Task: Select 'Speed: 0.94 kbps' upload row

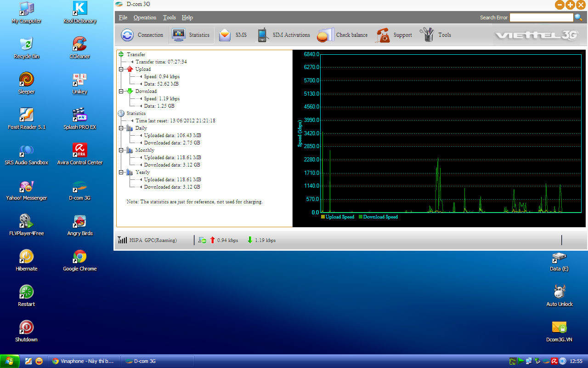Action: pyautogui.click(x=162, y=76)
